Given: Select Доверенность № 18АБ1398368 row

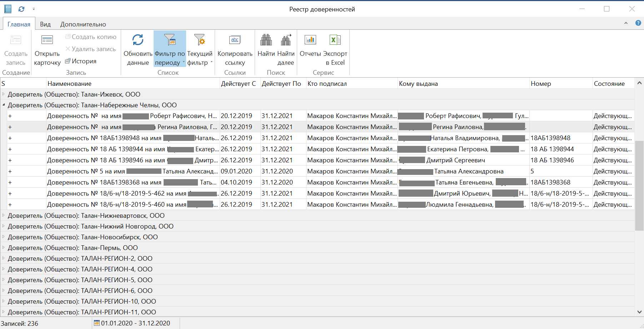Looking at the screenshot, I should [x=321, y=182].
